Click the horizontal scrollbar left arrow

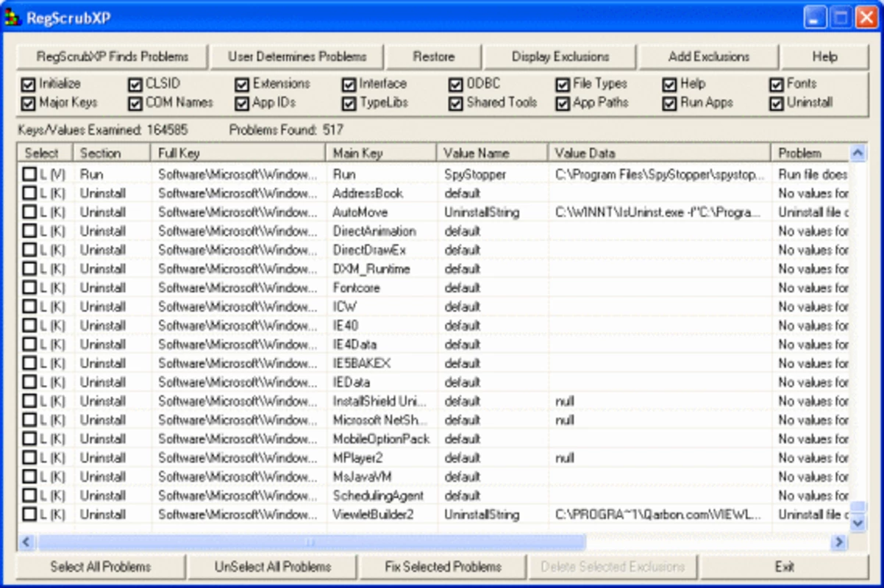coord(26,542)
